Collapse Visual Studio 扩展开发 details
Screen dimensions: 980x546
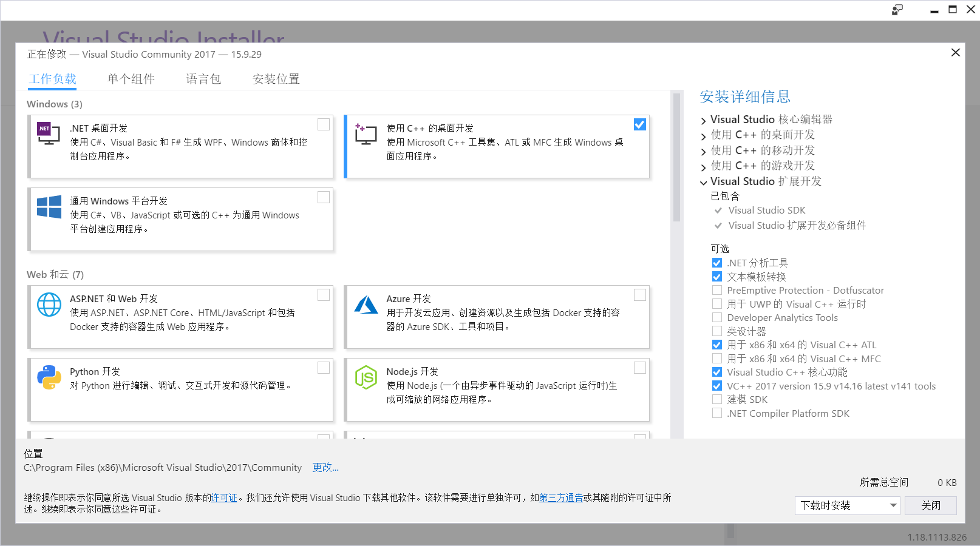(x=704, y=182)
